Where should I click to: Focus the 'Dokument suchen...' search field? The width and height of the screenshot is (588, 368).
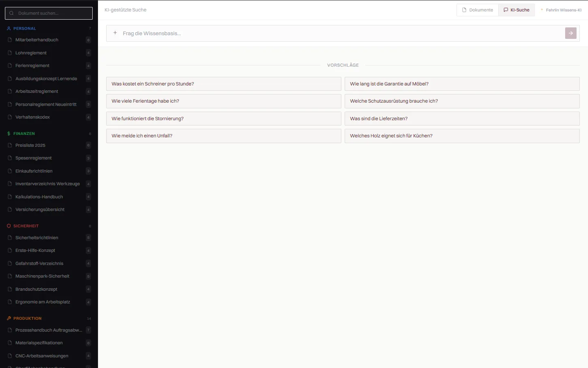click(x=49, y=13)
